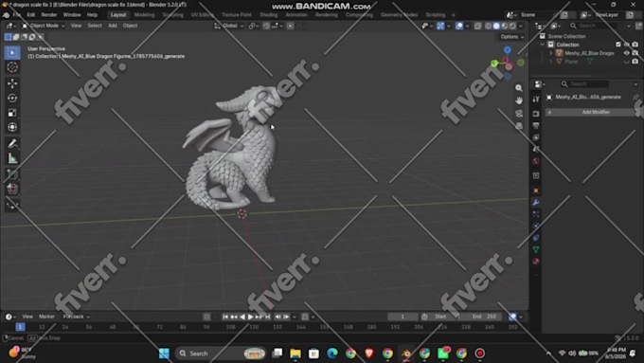Viewport: 644px width, 363px height.
Task: Switch perspective/orthographic grid icon
Action: [519, 126]
